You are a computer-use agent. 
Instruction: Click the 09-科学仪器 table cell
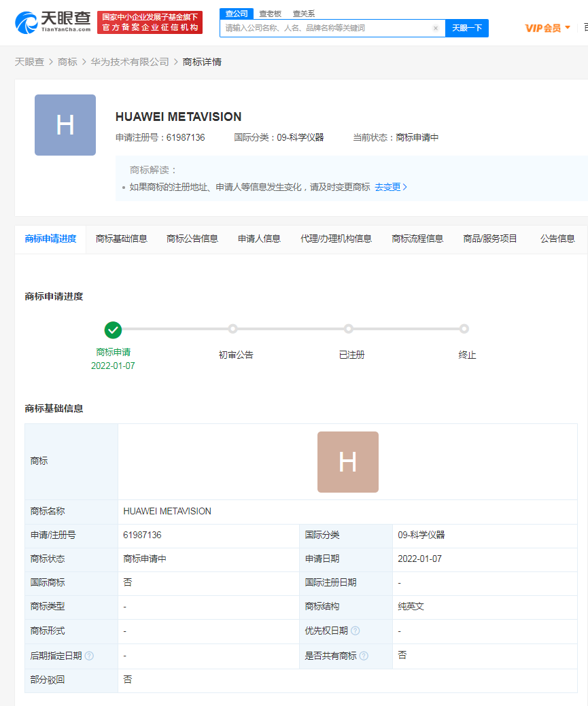[485, 535]
